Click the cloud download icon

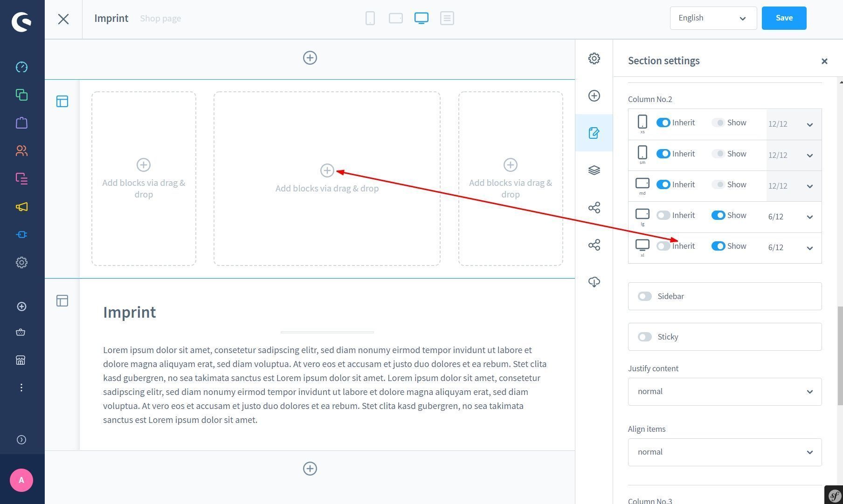click(x=594, y=282)
